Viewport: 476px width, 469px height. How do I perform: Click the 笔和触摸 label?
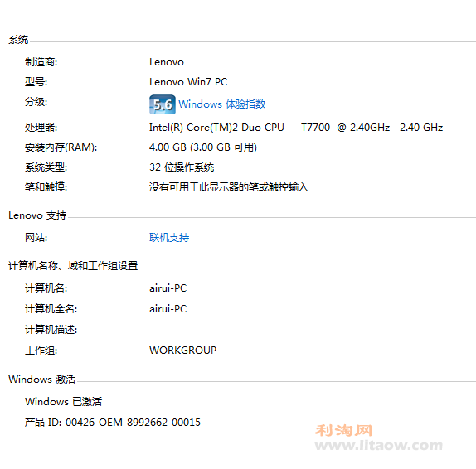(x=46, y=187)
